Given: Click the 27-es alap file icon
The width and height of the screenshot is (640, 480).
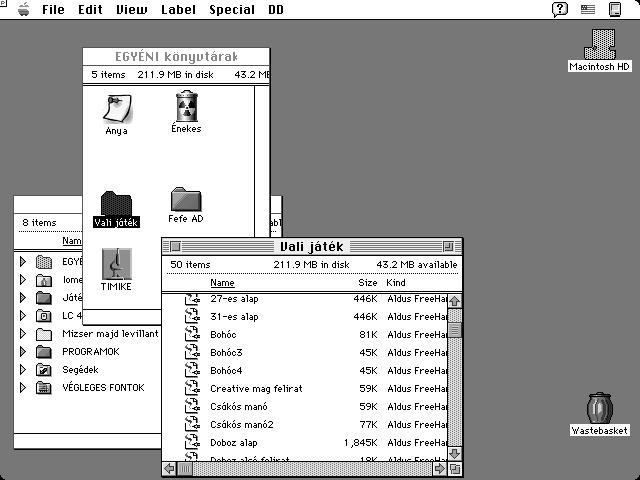Looking at the screenshot, I should (192, 299).
